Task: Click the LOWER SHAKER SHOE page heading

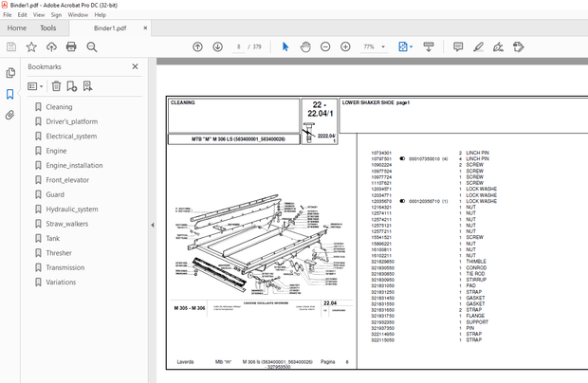Action: (376, 102)
